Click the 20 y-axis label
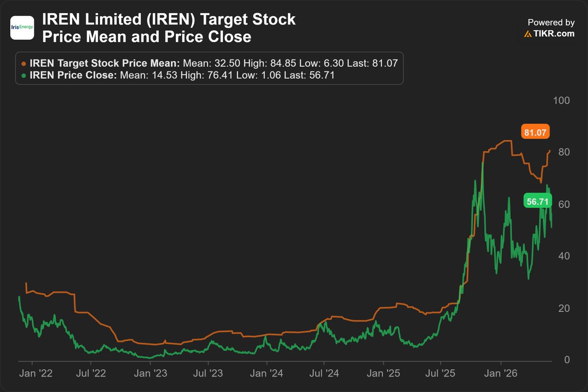 pos(563,308)
